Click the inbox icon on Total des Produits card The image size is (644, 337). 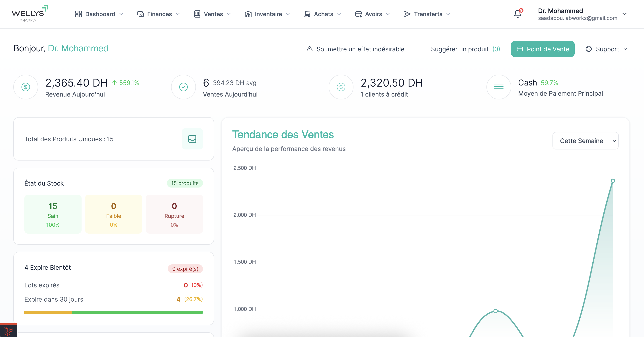[x=192, y=139]
